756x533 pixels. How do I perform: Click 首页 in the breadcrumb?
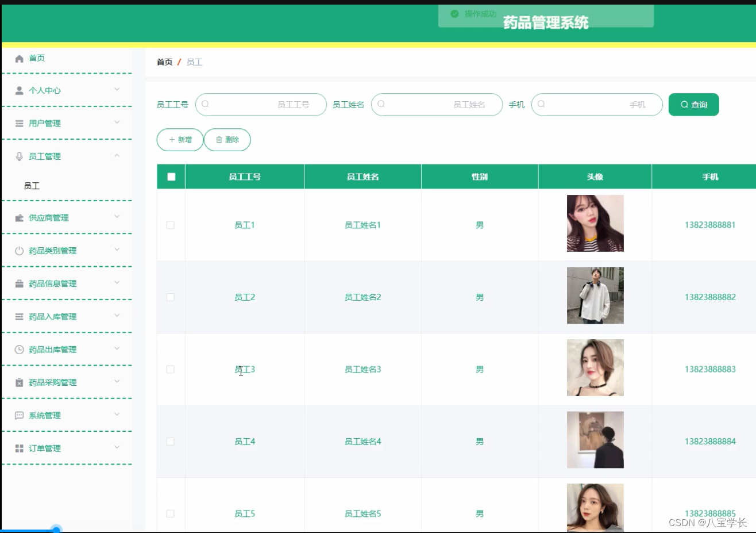pos(165,62)
